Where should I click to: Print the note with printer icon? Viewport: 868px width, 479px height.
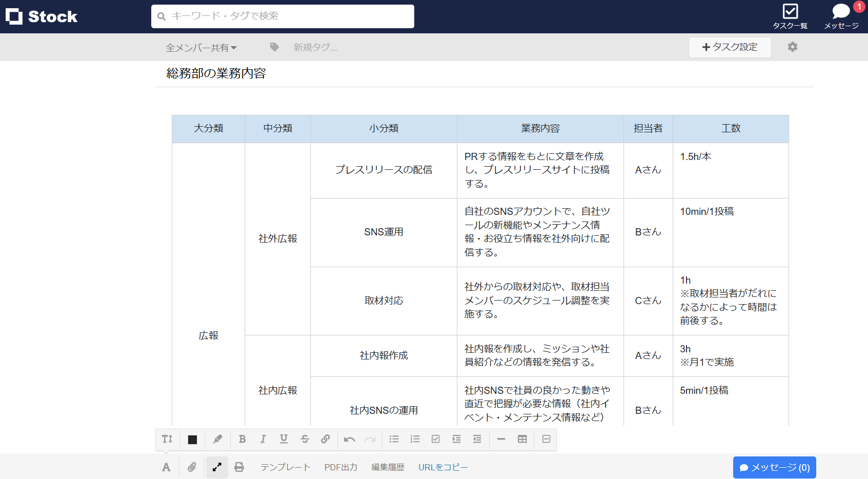(x=239, y=467)
